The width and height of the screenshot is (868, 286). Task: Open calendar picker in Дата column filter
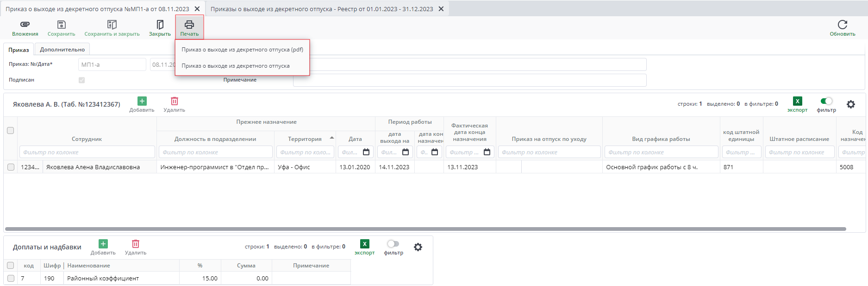pos(366,152)
